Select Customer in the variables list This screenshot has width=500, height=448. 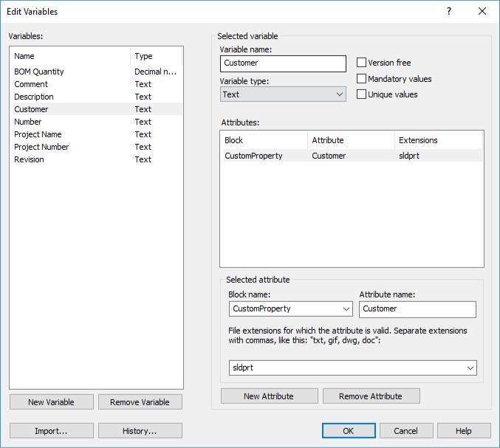(96, 109)
